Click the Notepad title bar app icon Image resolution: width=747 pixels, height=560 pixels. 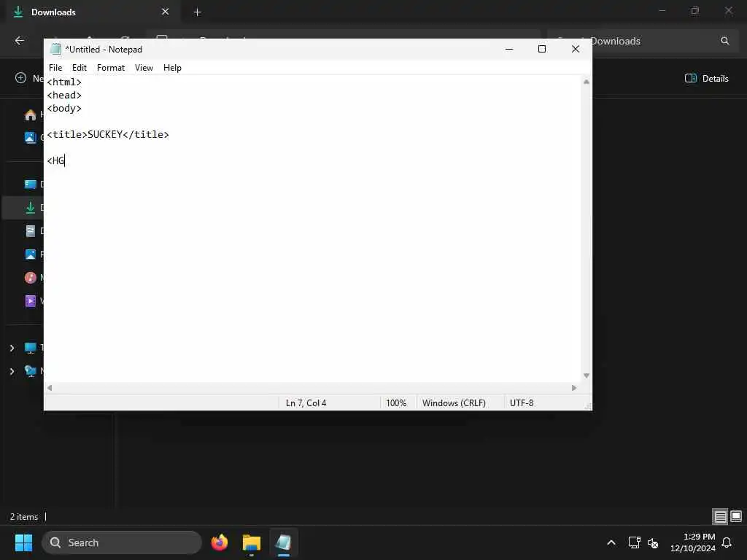coord(55,49)
